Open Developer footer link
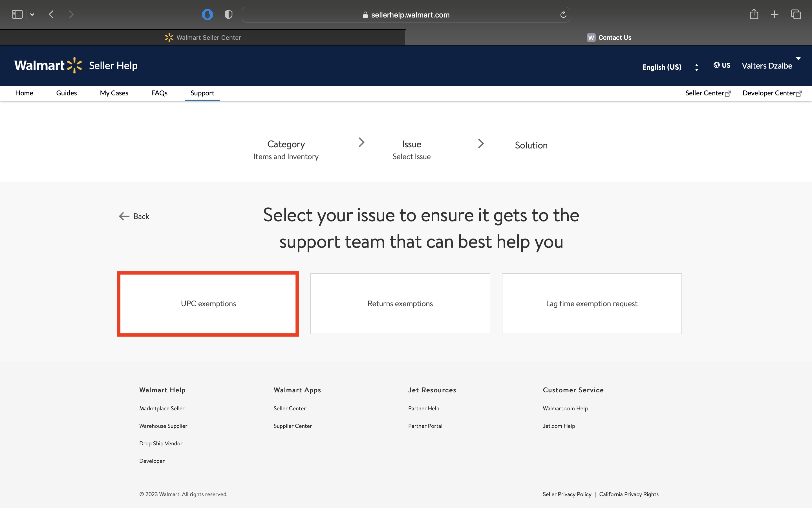Image resolution: width=812 pixels, height=508 pixels. (152, 461)
